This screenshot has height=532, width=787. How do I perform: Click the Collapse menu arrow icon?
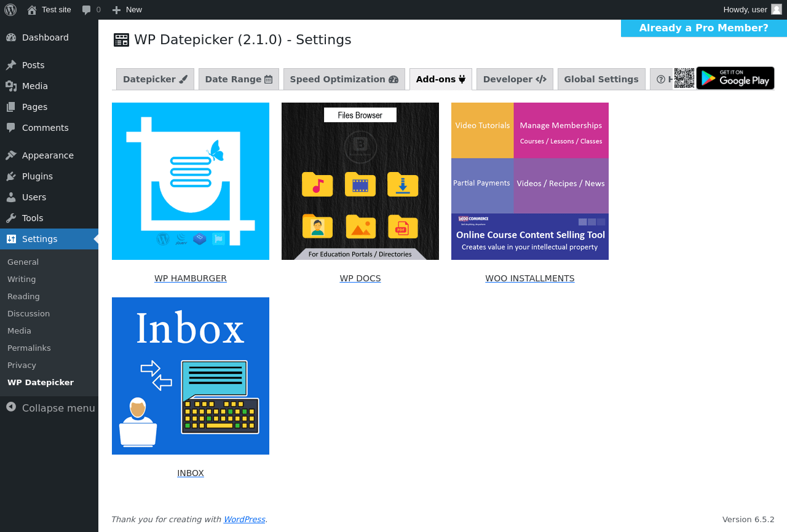[11, 407]
